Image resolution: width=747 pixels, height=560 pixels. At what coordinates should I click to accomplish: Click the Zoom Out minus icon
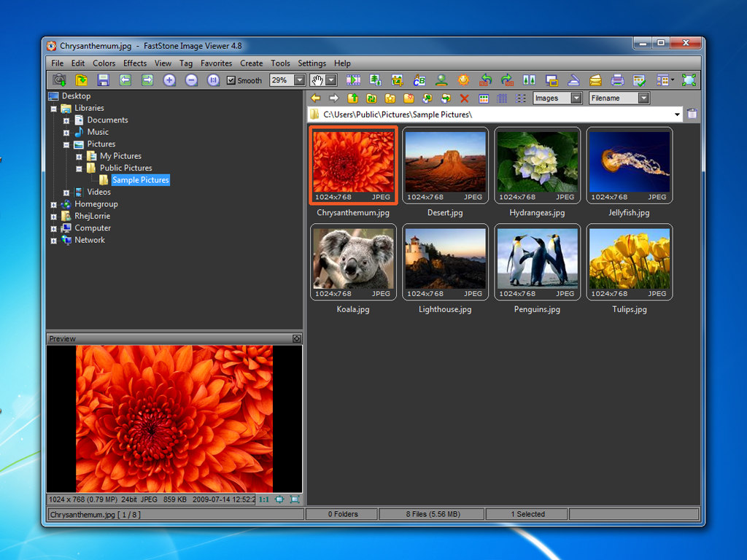[x=191, y=80]
